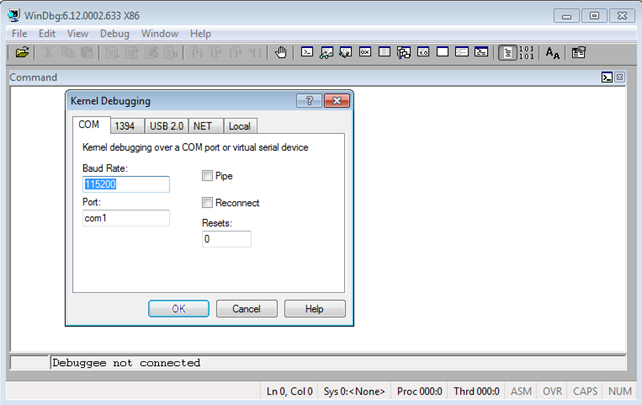Open the Call Stack window icon
642x405 pixels.
(404, 53)
